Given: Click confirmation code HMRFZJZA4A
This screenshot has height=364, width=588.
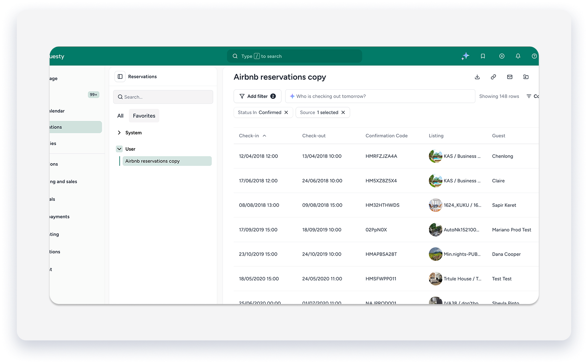Looking at the screenshot, I should (x=381, y=156).
